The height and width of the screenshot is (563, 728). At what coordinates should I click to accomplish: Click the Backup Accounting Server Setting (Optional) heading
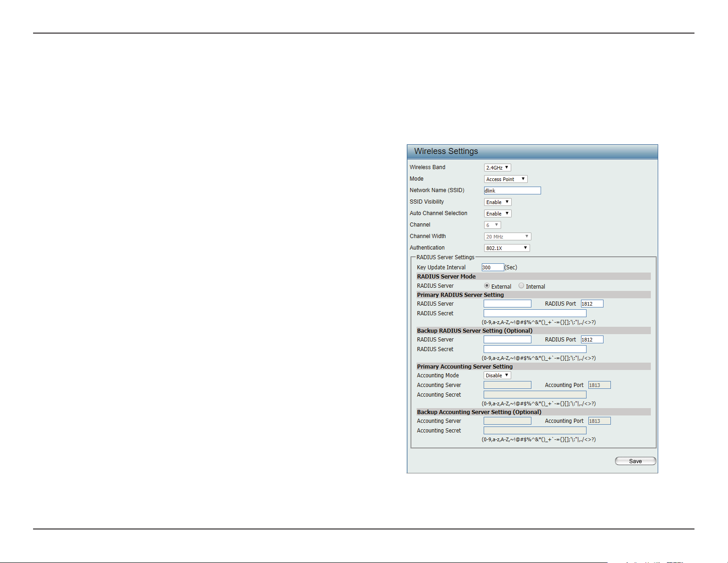click(x=479, y=412)
